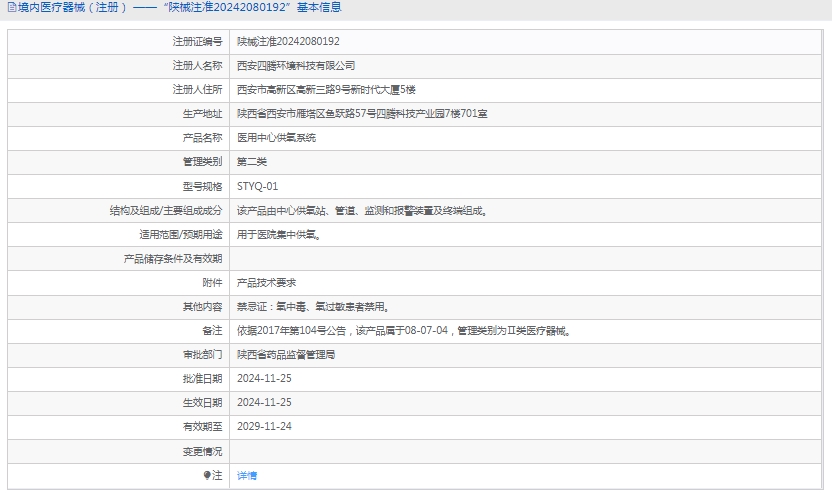Click the structure description starting with 该产品由中心供氧站
Image resolution: width=832 pixels, height=495 pixels.
coord(362,211)
